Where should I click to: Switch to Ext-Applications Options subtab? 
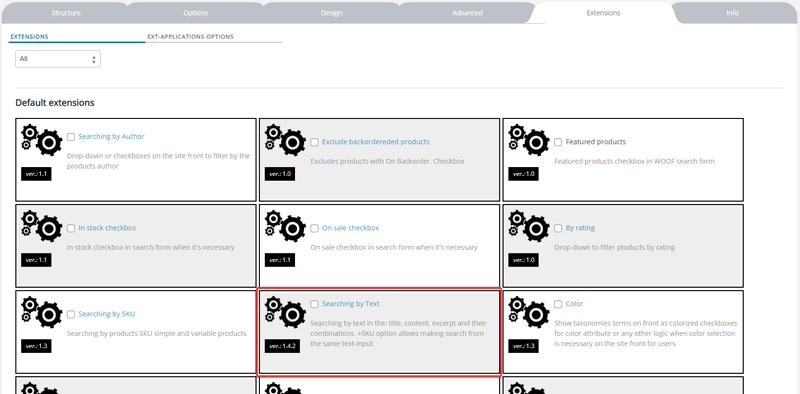190,37
